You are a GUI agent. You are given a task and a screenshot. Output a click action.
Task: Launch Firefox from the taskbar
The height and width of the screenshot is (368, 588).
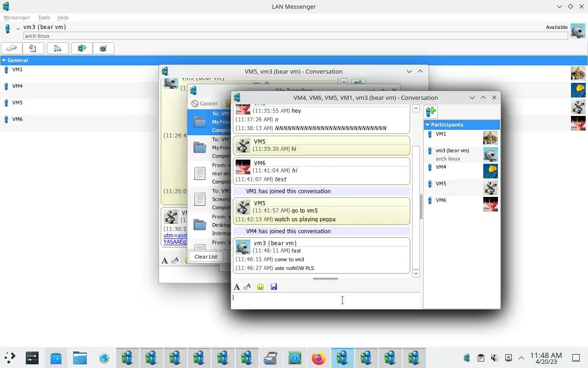318,358
